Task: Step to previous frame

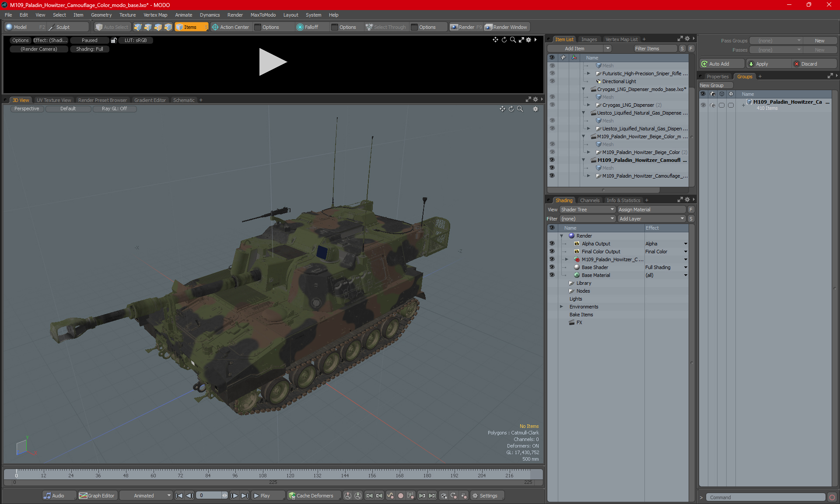Action: pos(189,496)
